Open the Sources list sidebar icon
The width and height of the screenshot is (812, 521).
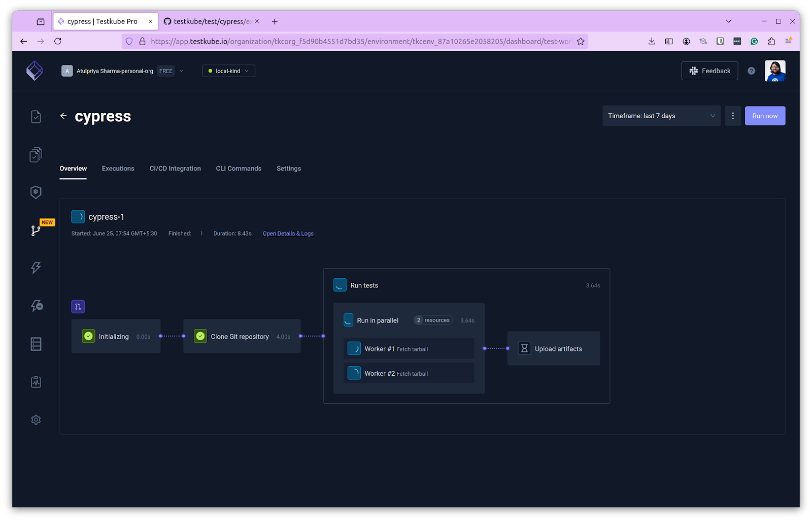(x=36, y=344)
